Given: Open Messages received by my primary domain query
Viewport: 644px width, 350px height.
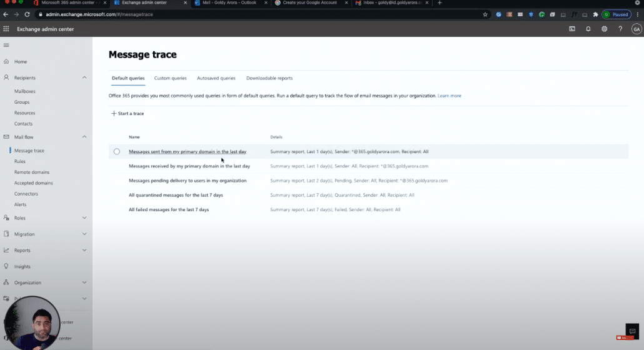Looking at the screenshot, I should (189, 166).
